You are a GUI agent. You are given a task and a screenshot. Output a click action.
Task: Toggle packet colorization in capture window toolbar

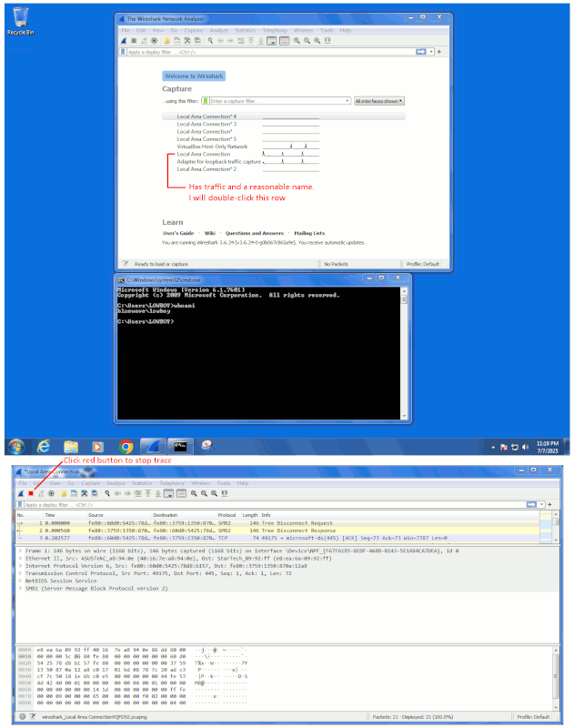tap(181, 493)
